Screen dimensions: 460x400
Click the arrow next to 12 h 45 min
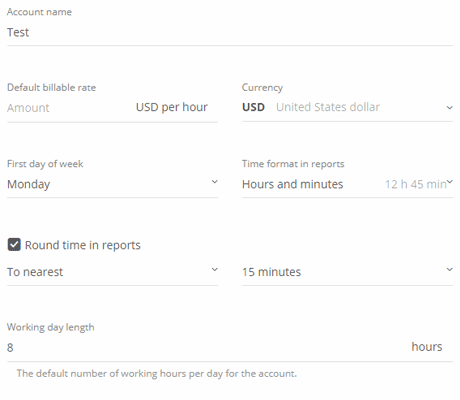[450, 182]
